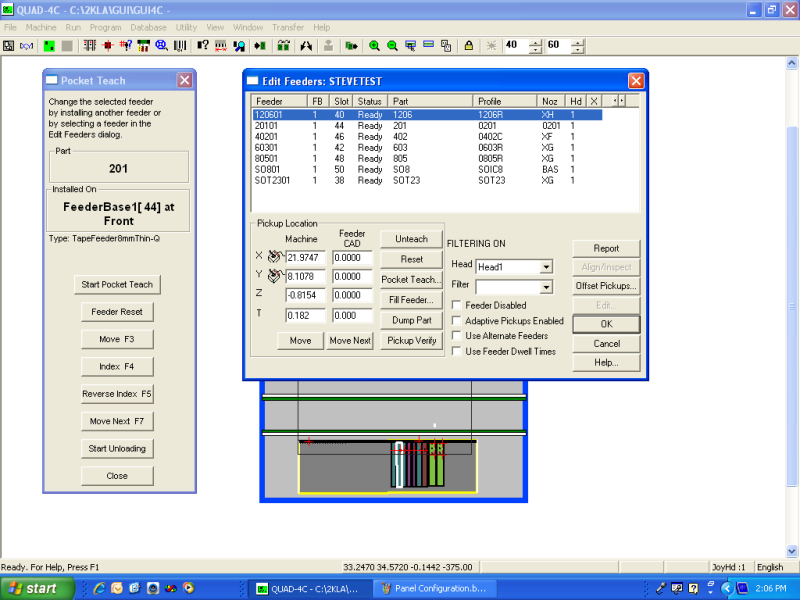
Task: Click the Pickup Verify button
Action: tap(411, 340)
